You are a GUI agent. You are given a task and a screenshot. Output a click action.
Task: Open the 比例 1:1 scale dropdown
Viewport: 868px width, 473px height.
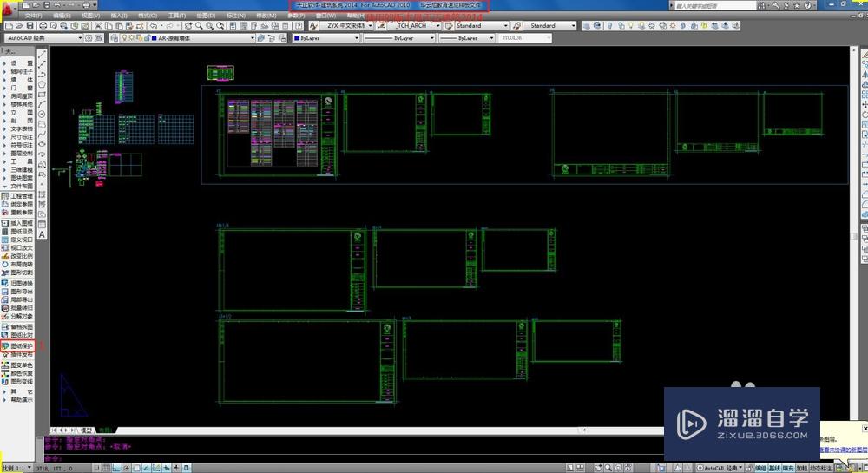click(16, 468)
